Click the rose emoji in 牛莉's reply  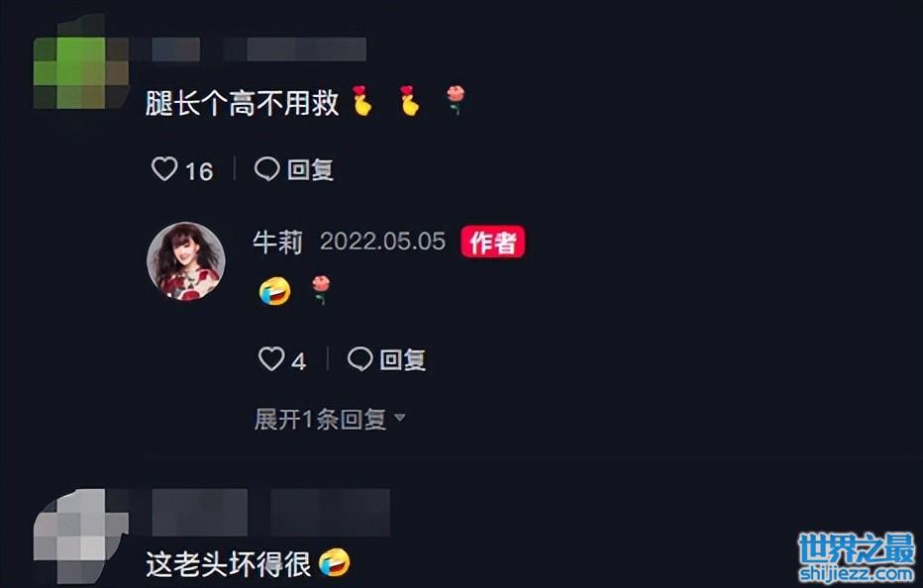(321, 290)
